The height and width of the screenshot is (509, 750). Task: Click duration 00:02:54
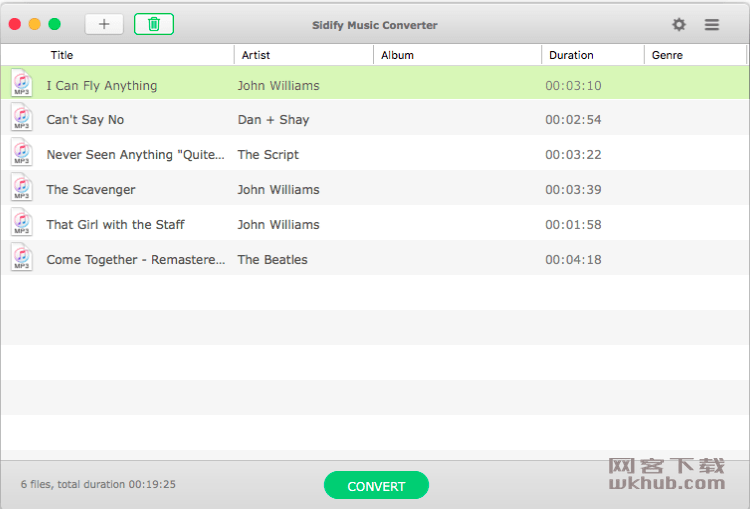(574, 120)
